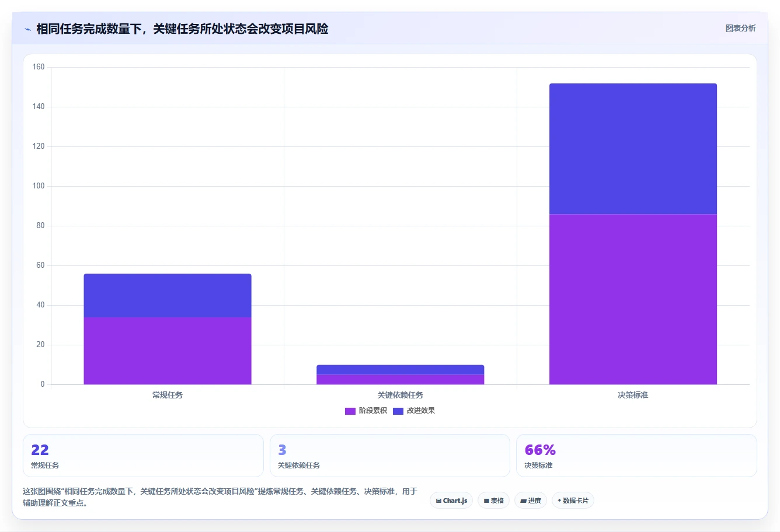Image resolution: width=780 pixels, height=532 pixels.
Task: Open the 图表分析 label in the header
Action: [x=740, y=28]
